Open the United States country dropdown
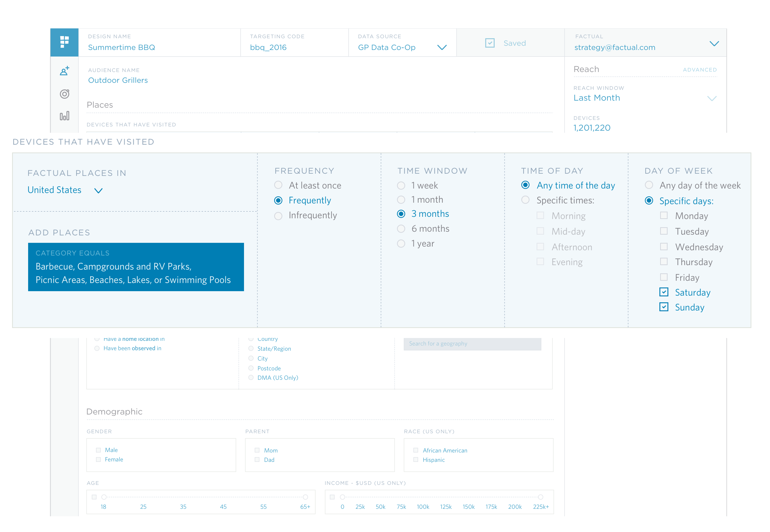Viewport: 770px width, 532px height. tap(65, 190)
